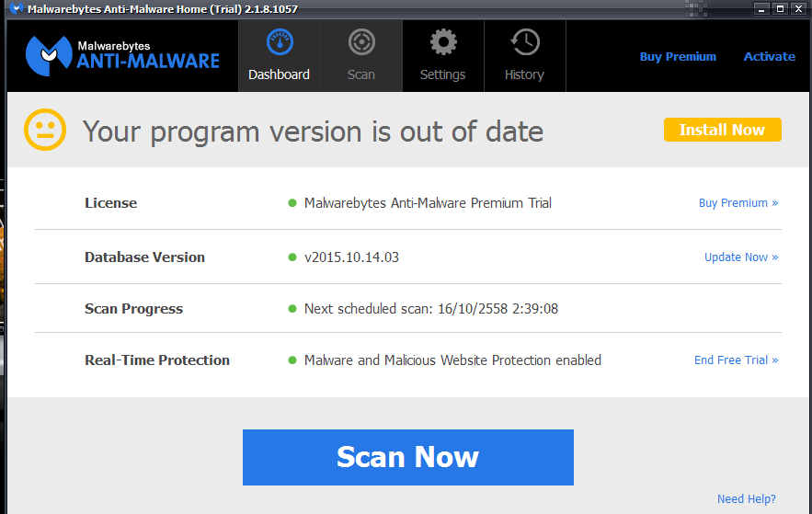Start a scan with Scan Now
Image resolution: width=812 pixels, height=514 pixels.
tap(408, 457)
